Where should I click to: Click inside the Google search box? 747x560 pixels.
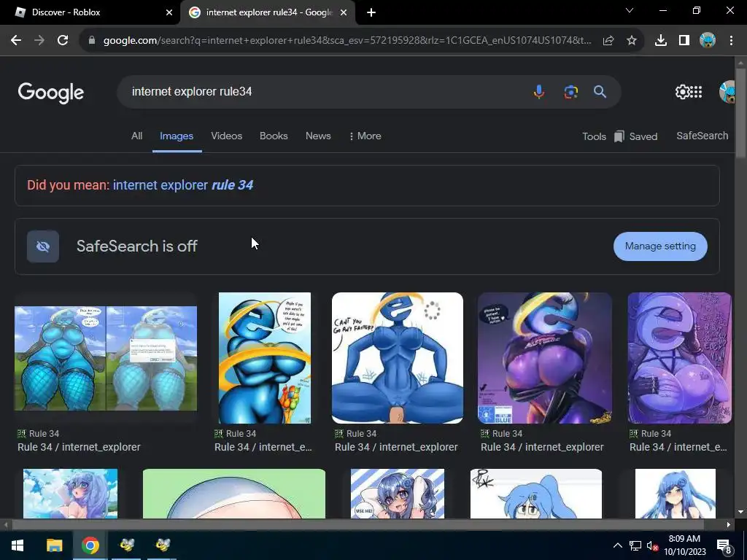324,91
